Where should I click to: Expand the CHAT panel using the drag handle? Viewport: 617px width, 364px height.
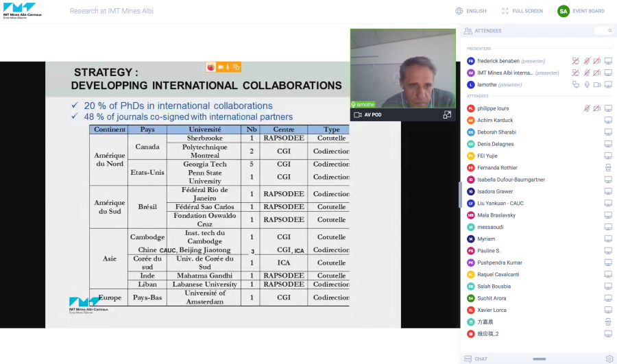click(539, 359)
